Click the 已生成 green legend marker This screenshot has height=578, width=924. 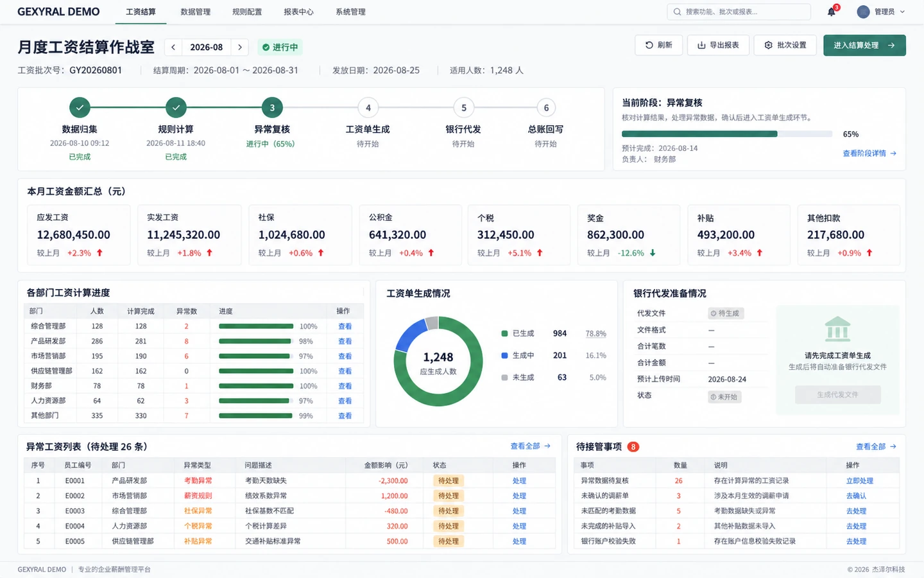(x=505, y=333)
